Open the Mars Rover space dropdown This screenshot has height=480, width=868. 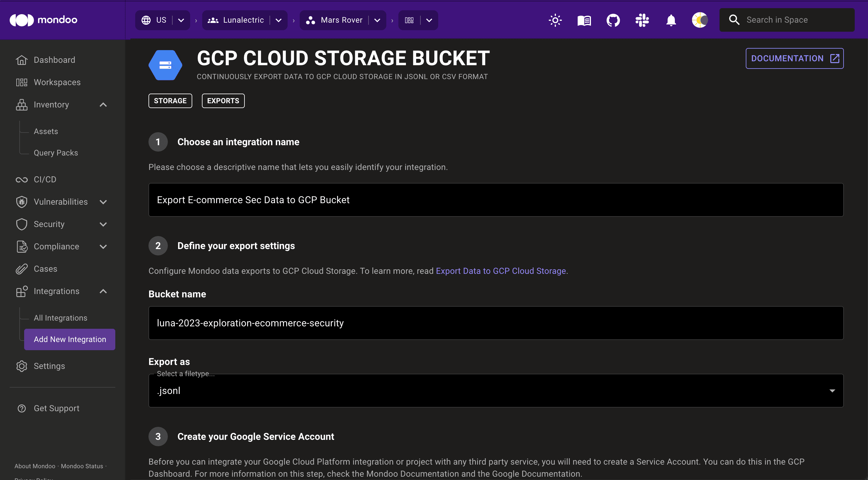click(377, 20)
